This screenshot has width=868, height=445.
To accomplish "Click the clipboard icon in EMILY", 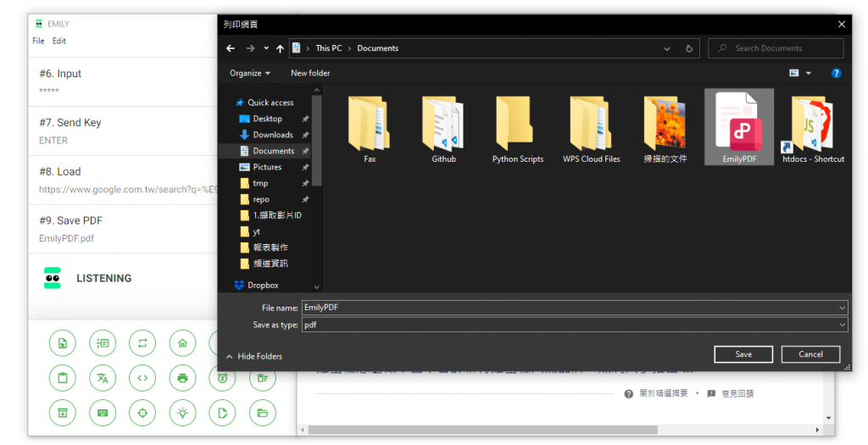I will (x=63, y=378).
